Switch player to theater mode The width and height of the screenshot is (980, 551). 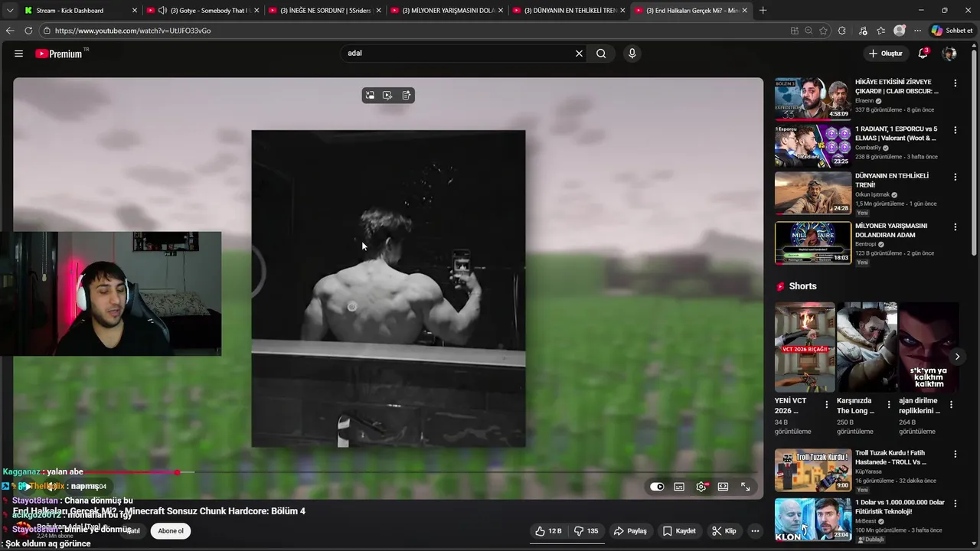pyautogui.click(x=723, y=487)
